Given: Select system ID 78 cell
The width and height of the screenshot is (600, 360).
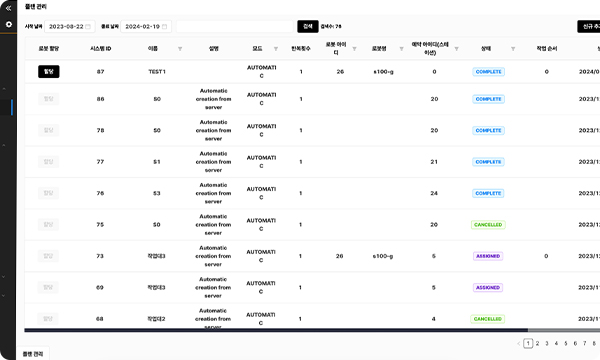Looking at the screenshot, I should click(100, 130).
